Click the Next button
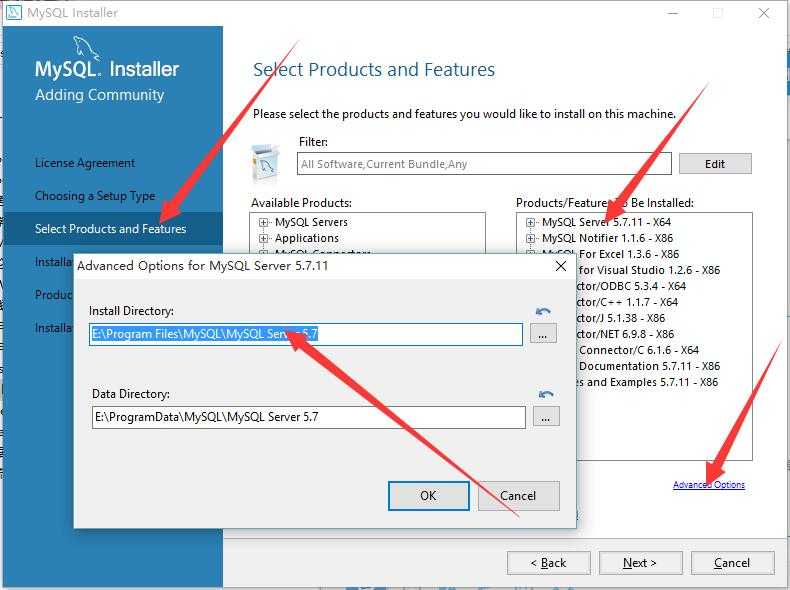 [x=640, y=563]
